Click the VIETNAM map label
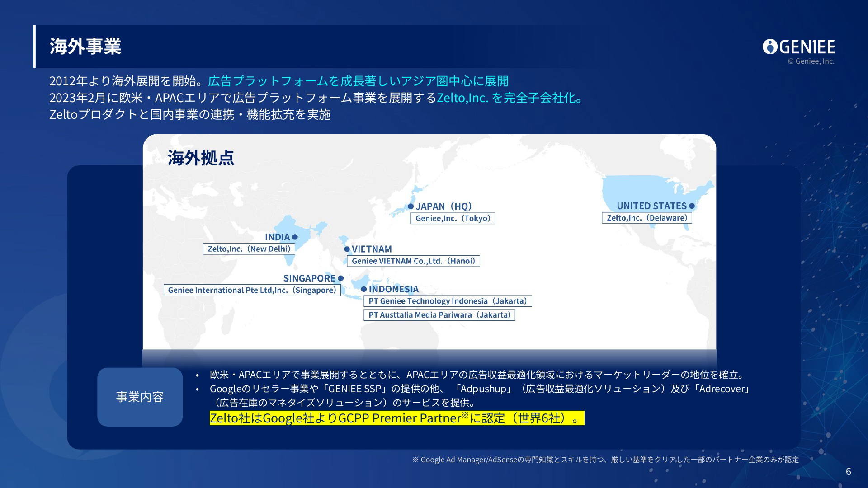Image resolution: width=868 pixels, height=488 pixels. point(372,249)
